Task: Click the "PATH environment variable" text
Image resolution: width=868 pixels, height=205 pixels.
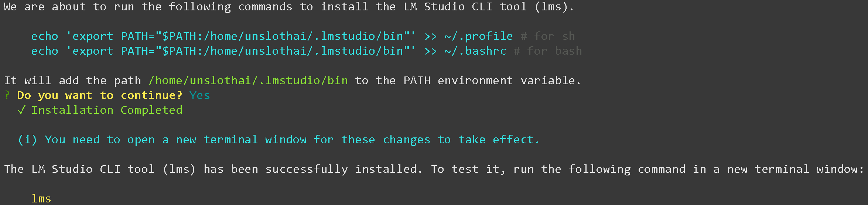Action: coord(491,81)
